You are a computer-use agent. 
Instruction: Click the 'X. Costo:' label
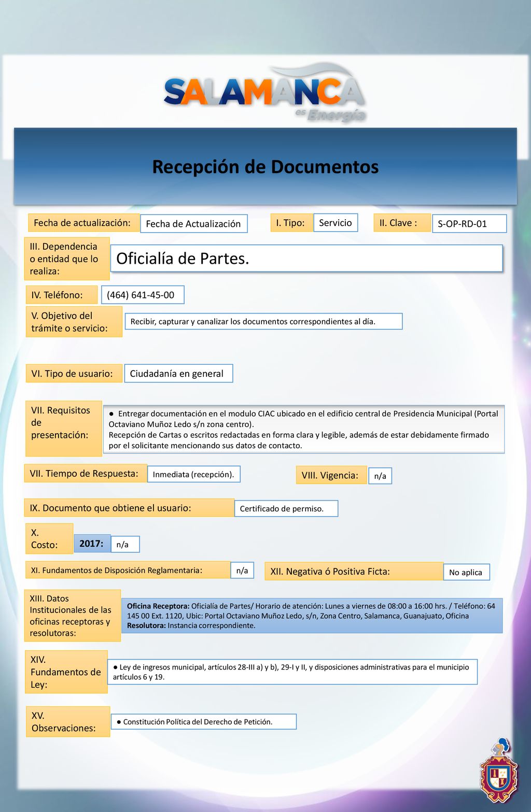[49, 539]
